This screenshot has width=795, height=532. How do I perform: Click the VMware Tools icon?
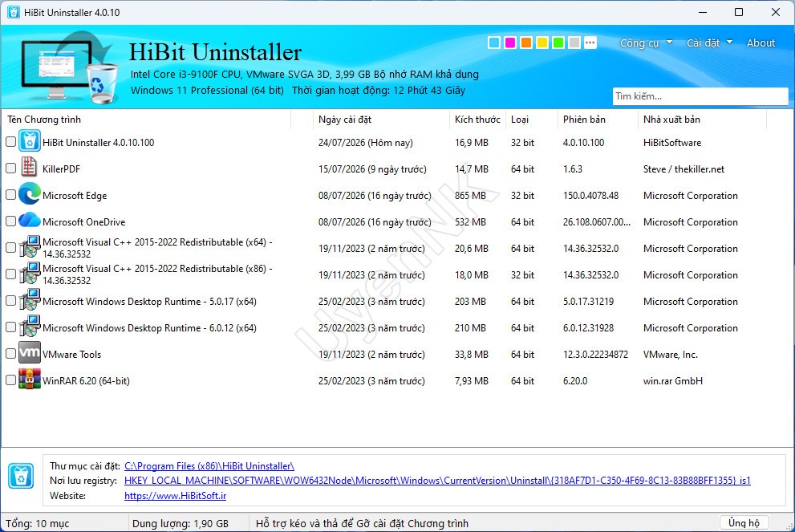(x=30, y=353)
